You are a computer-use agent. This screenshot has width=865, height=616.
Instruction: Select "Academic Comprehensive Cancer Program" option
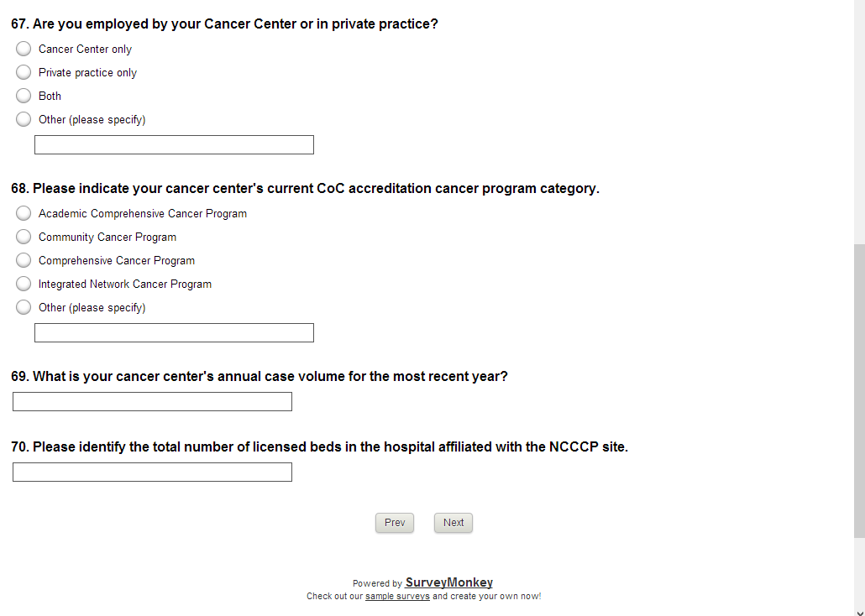pos(24,213)
